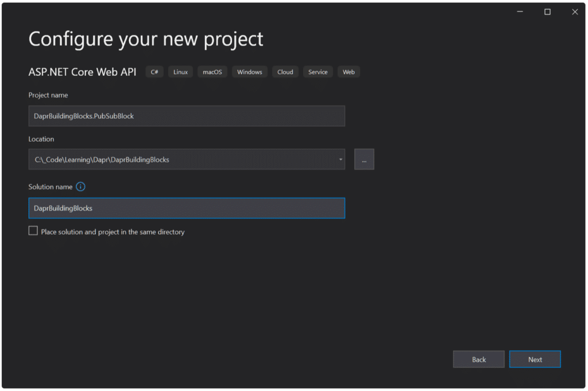Click the Service project type tag
The image size is (588, 391).
(318, 72)
